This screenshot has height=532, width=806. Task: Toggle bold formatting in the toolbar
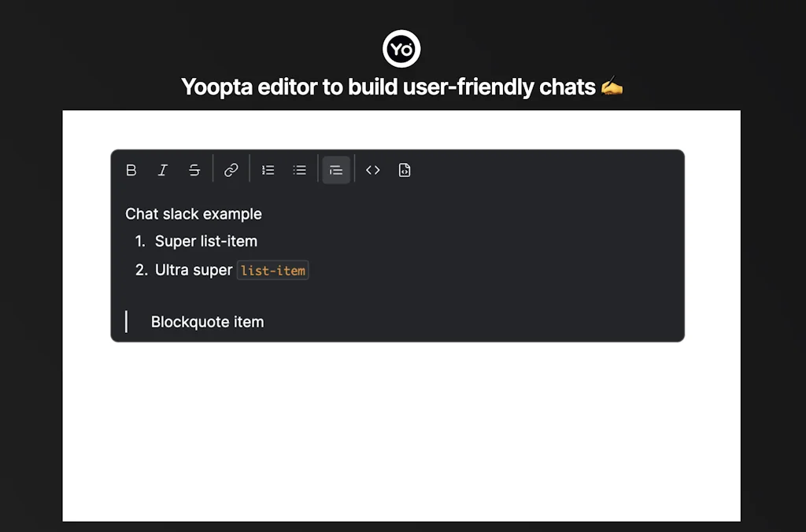coord(131,169)
